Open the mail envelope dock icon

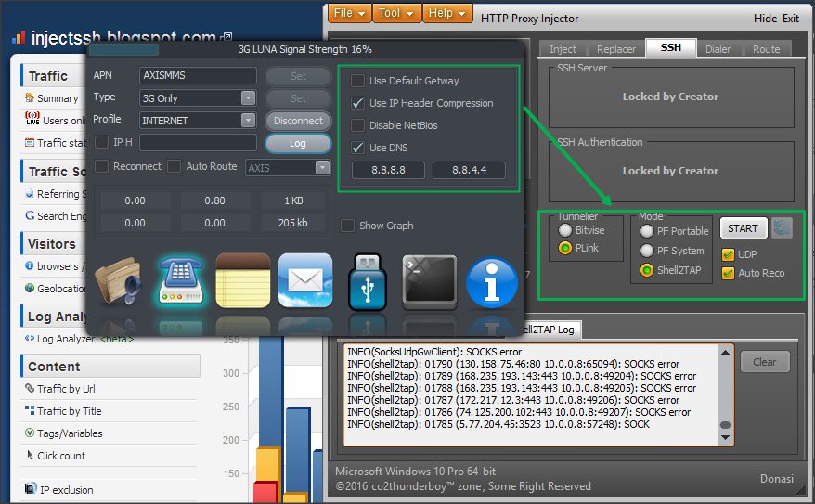[305, 280]
